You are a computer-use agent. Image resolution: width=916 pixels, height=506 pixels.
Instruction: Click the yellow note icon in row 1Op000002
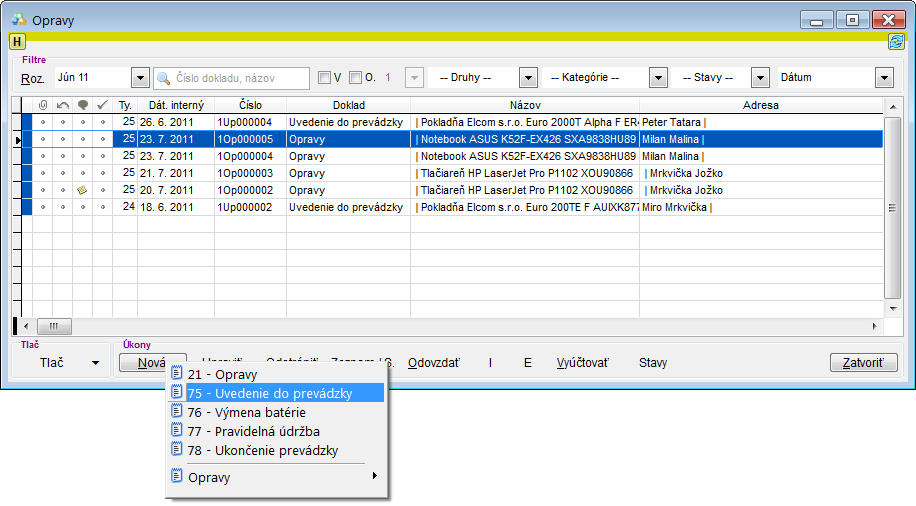[82, 190]
